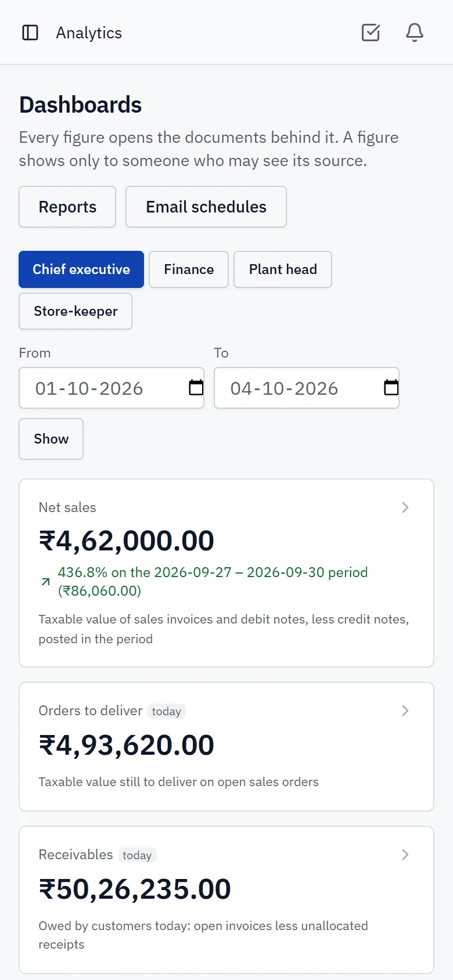
Task: Expand the Net sales chevron
Action: [x=405, y=507]
